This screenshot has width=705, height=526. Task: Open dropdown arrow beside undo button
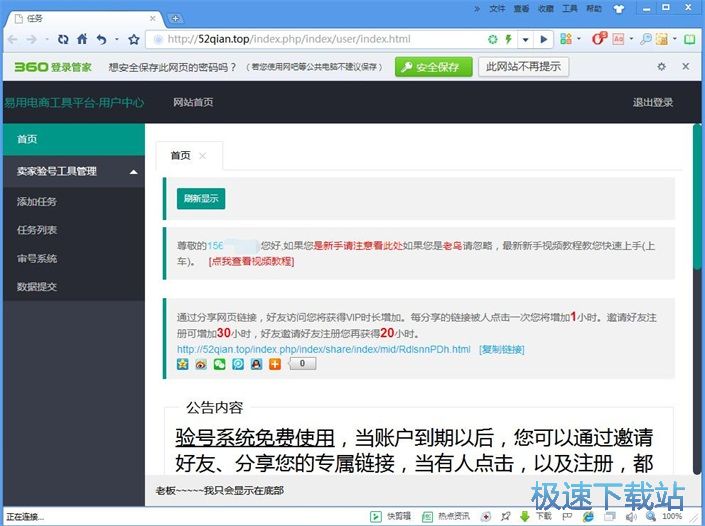tap(116, 40)
